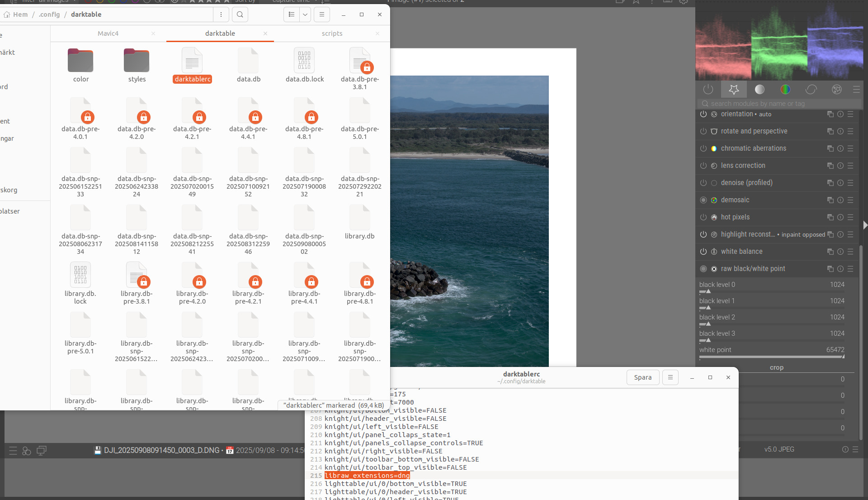868x500 pixels.
Task: Open the effects module group icon
Action: click(x=837, y=90)
